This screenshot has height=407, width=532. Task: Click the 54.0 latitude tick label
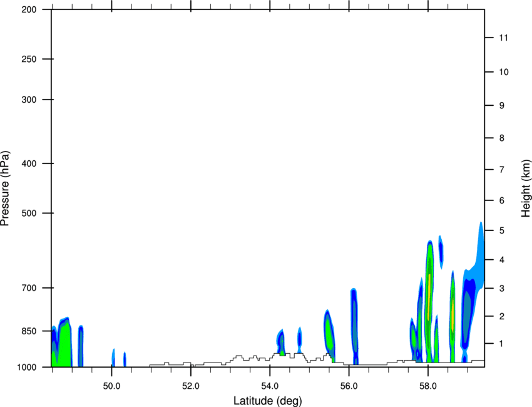tap(270, 386)
